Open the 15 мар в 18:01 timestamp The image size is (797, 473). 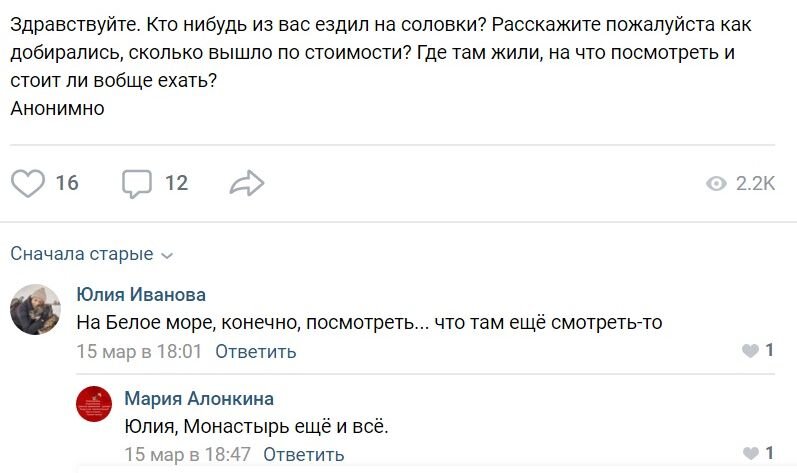tap(139, 351)
